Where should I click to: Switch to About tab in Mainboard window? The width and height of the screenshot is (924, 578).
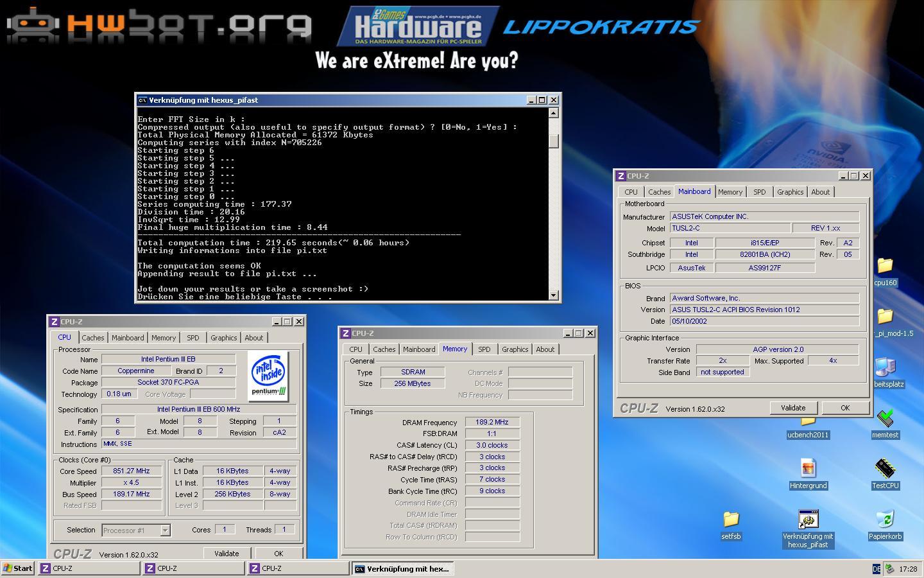[821, 192]
